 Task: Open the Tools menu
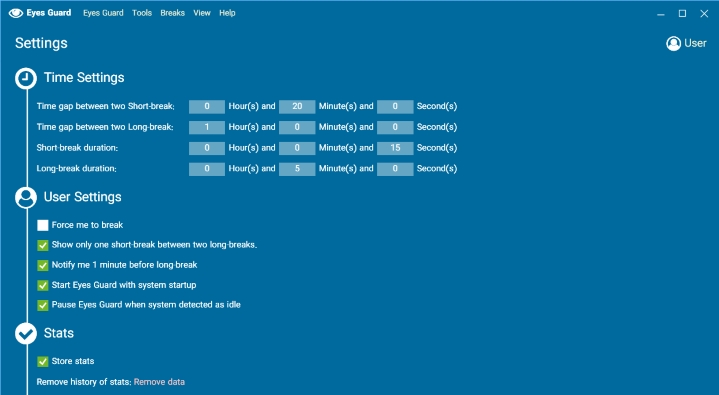142,13
